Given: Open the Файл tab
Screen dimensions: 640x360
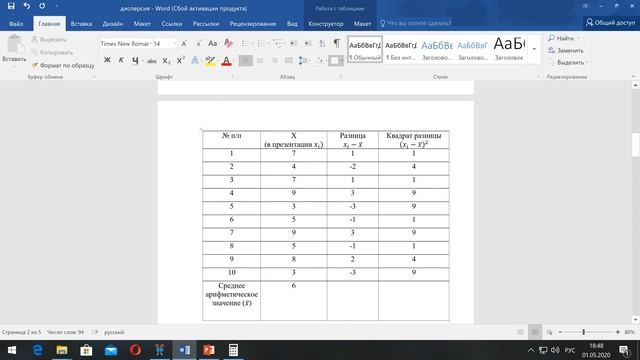Looking at the screenshot, I should click(16, 24).
